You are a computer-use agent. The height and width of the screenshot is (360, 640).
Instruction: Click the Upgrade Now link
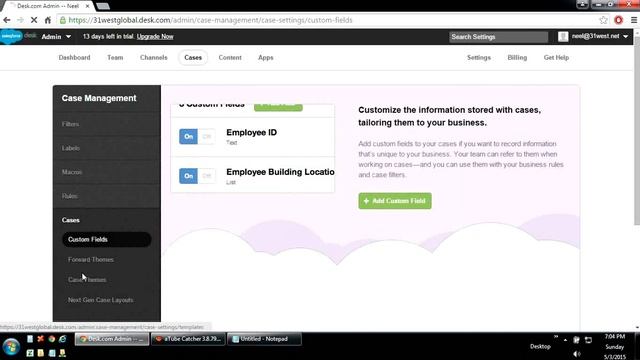click(155, 36)
